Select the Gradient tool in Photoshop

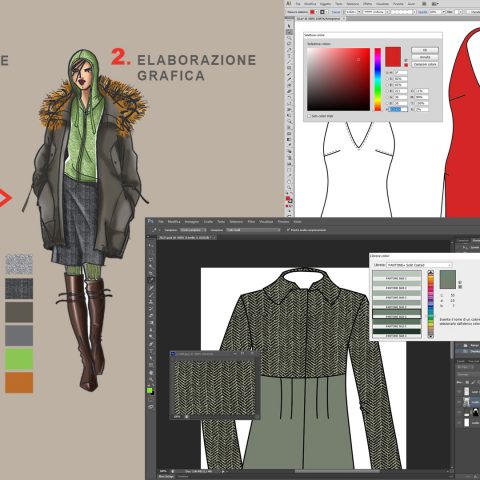click(151, 323)
